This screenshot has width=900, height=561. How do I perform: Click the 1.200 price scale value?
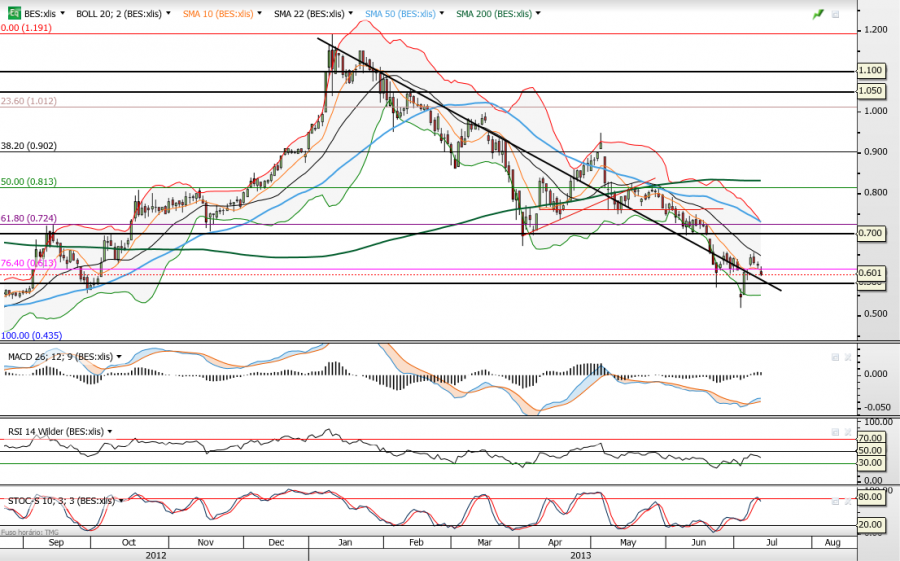(x=875, y=30)
